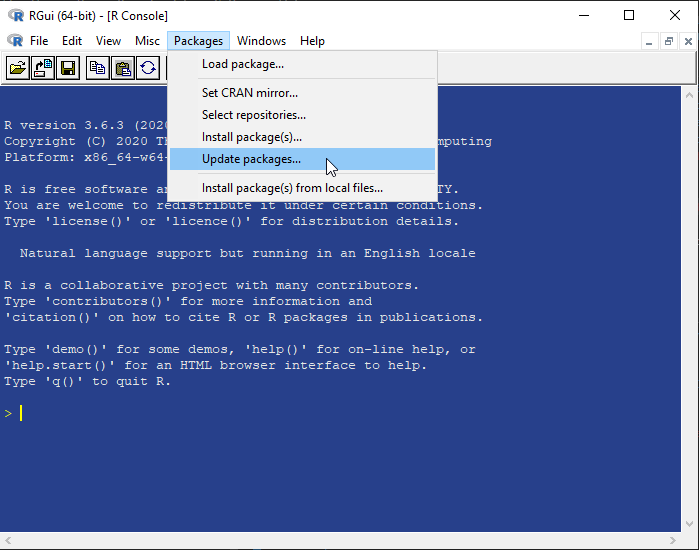This screenshot has height=550, width=699.
Task: Click the Save workspace floppy icon
Action: 68,68
